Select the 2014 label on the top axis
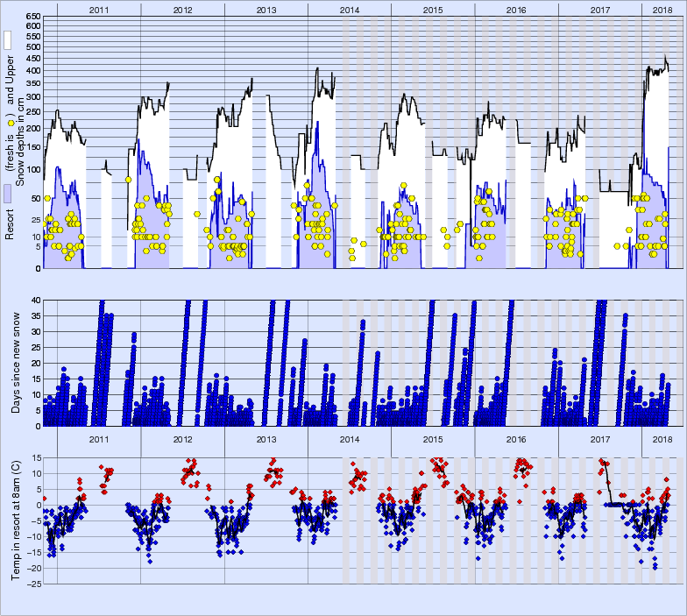 click(x=350, y=10)
